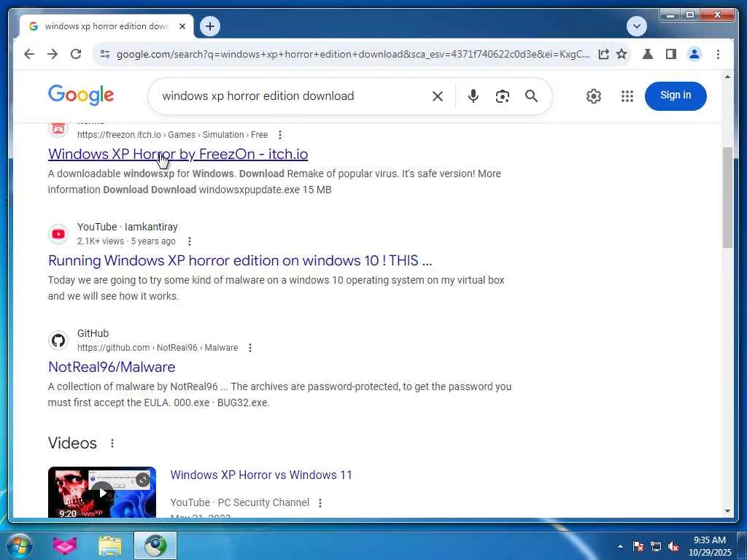Go forward one page
This screenshot has height=560, width=747.
pos(53,54)
